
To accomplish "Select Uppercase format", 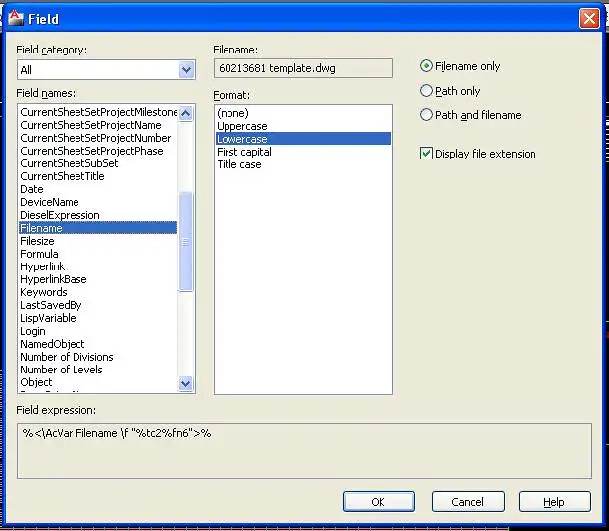I will [x=303, y=126].
